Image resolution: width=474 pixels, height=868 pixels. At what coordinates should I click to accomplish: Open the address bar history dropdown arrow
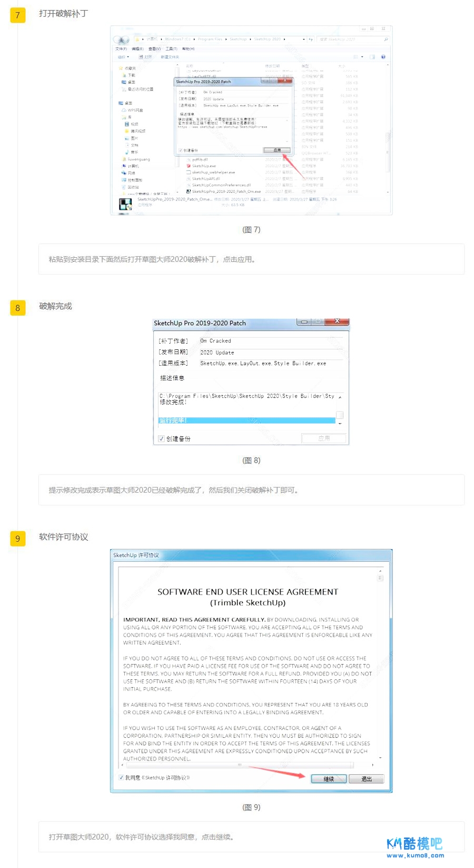[x=304, y=39]
